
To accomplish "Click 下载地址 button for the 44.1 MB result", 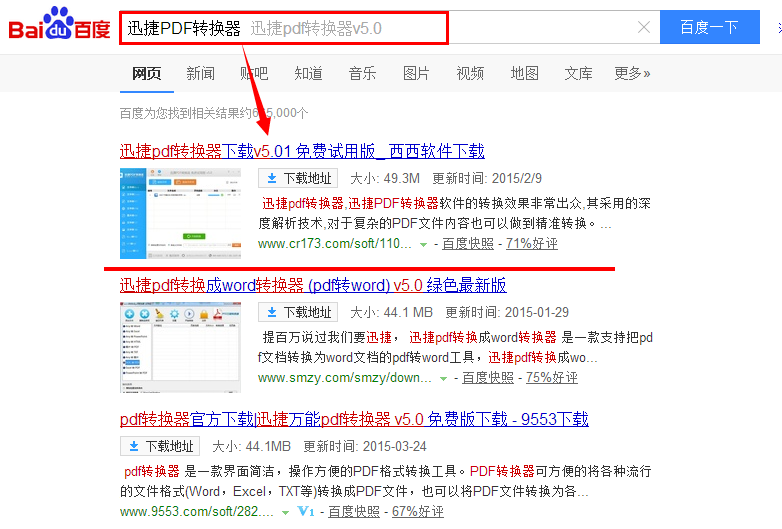I will pyautogui.click(x=298, y=312).
